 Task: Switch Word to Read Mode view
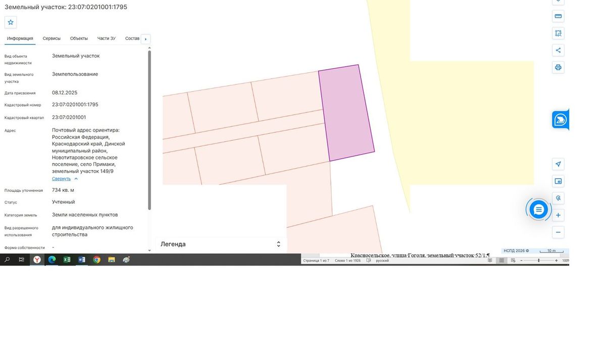point(490,261)
